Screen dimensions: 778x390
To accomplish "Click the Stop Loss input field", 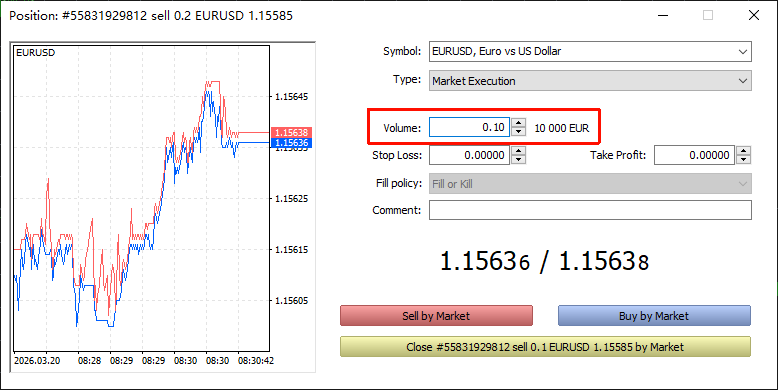I will tap(469, 155).
